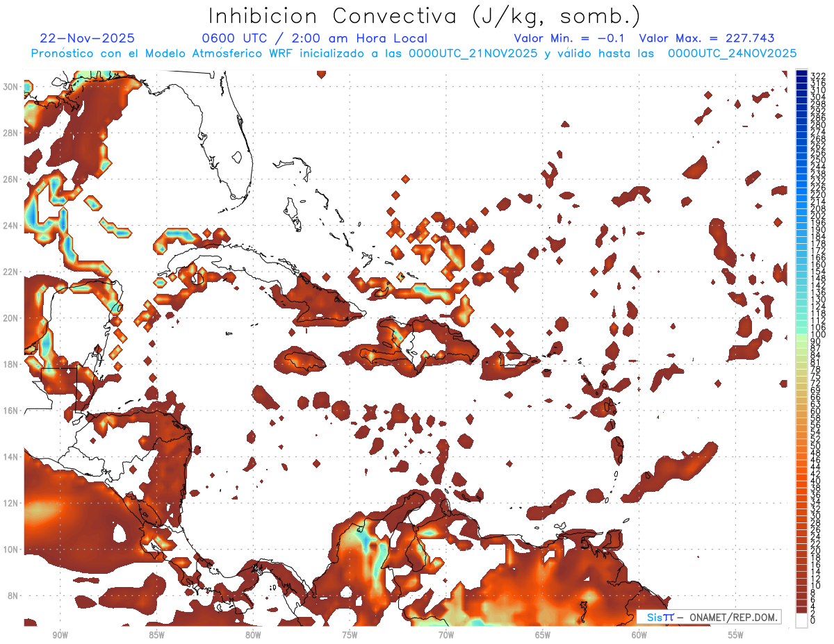The width and height of the screenshot is (834, 644).
Task: Click the "0" color scale label
Action: point(813,620)
